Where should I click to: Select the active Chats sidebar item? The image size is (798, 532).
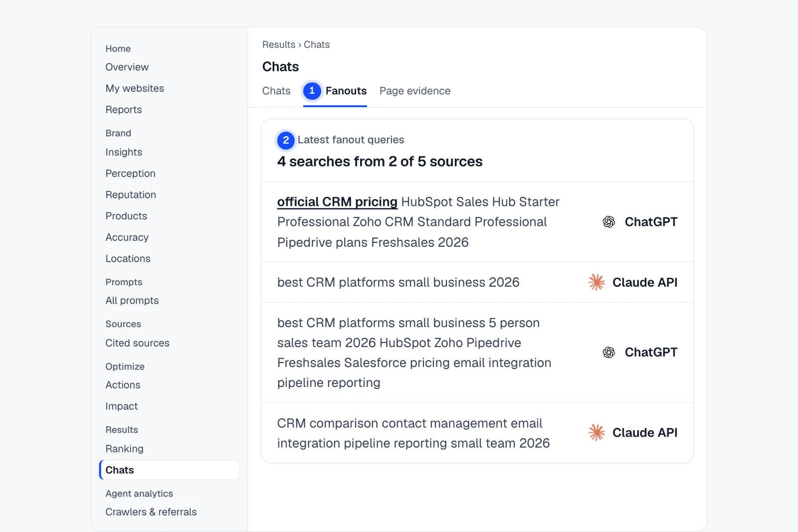pos(170,470)
